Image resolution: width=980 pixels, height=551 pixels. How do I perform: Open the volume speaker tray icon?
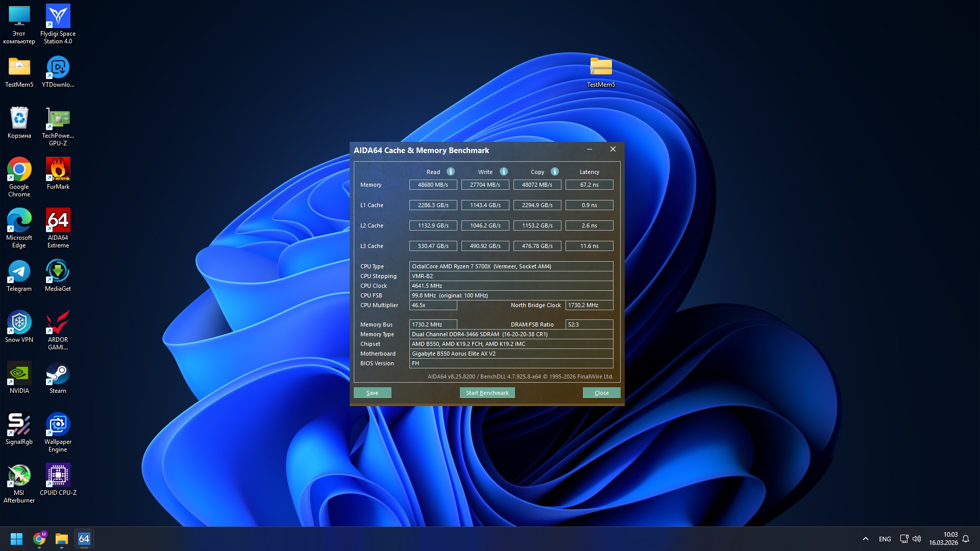tap(917, 539)
